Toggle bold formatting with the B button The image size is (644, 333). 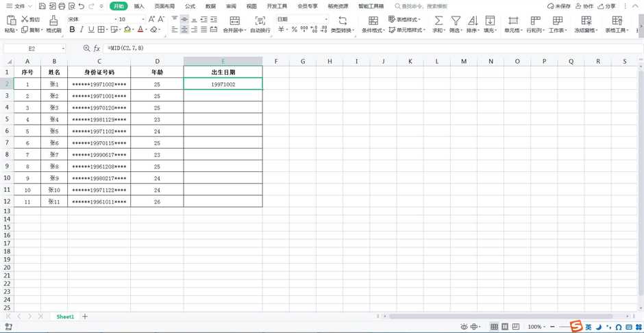pyautogui.click(x=72, y=29)
